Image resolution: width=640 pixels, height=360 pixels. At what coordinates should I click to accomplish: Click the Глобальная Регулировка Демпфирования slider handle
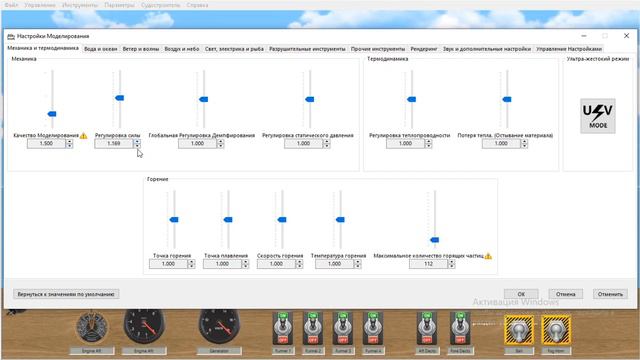click(203, 99)
